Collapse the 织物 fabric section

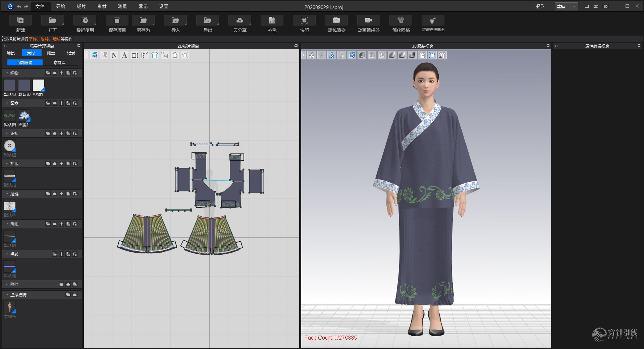pyautogui.click(x=7, y=73)
